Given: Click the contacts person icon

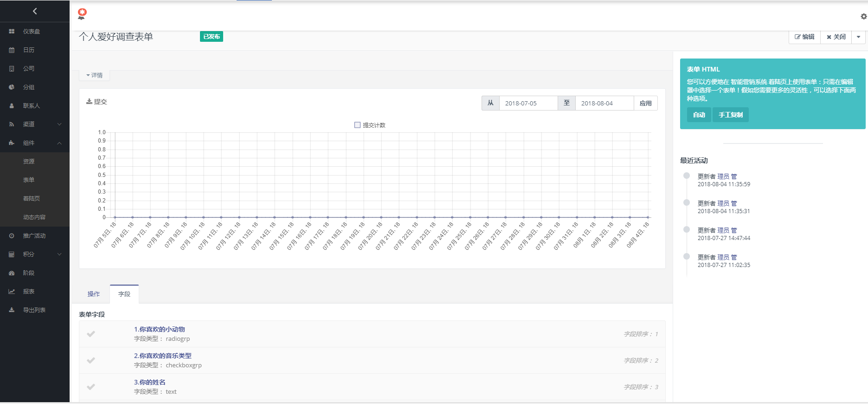Looking at the screenshot, I should (12, 106).
